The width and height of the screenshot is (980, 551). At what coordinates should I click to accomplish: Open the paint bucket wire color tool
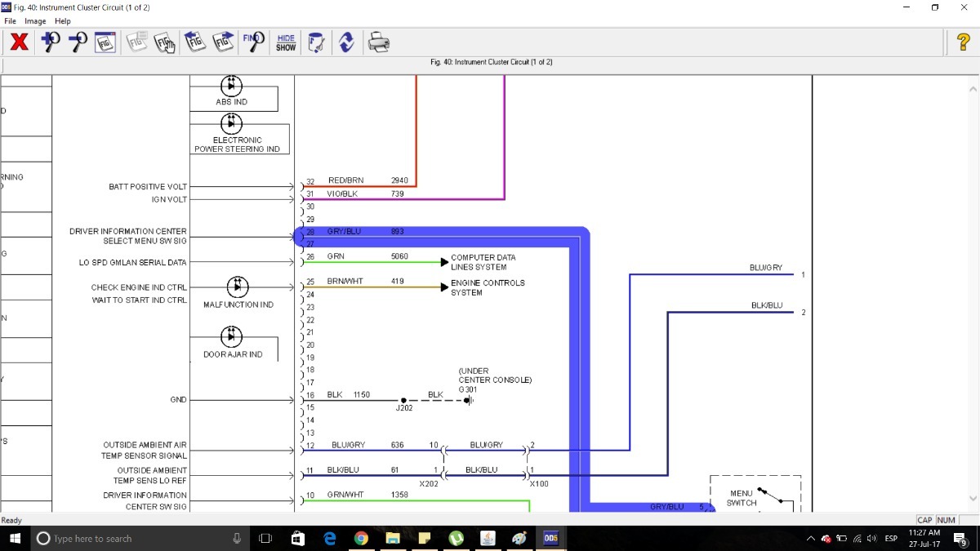click(x=315, y=42)
